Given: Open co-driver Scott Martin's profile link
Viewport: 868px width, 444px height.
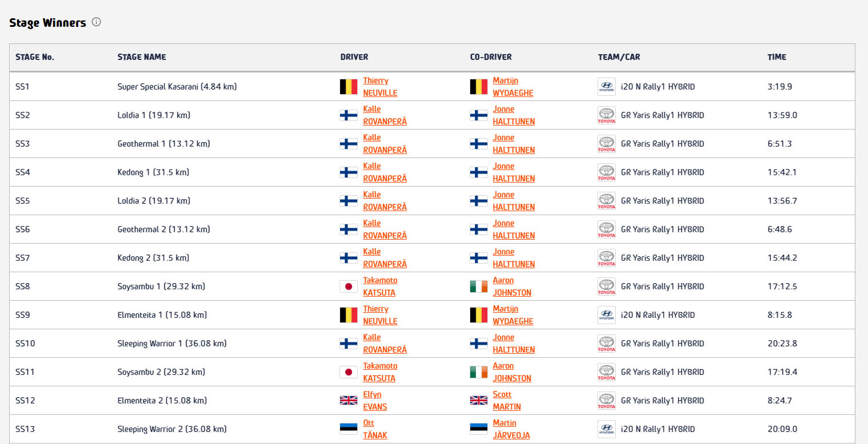Looking at the screenshot, I should [506, 401].
